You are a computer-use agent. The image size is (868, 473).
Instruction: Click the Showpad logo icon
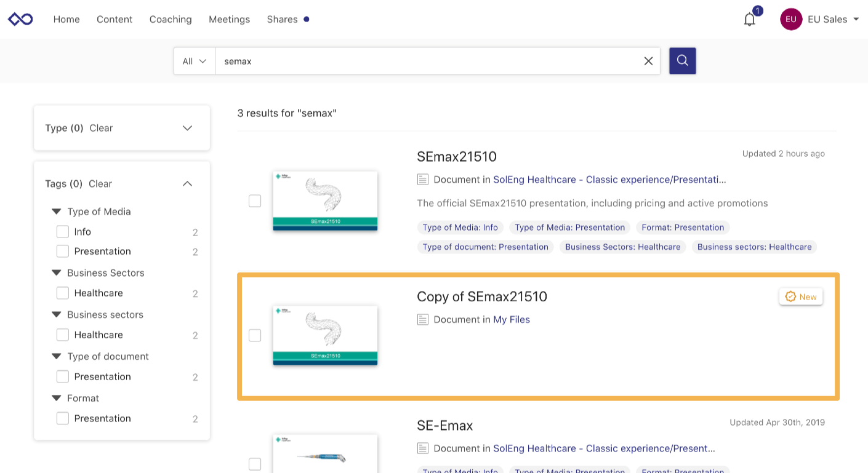[20, 18]
